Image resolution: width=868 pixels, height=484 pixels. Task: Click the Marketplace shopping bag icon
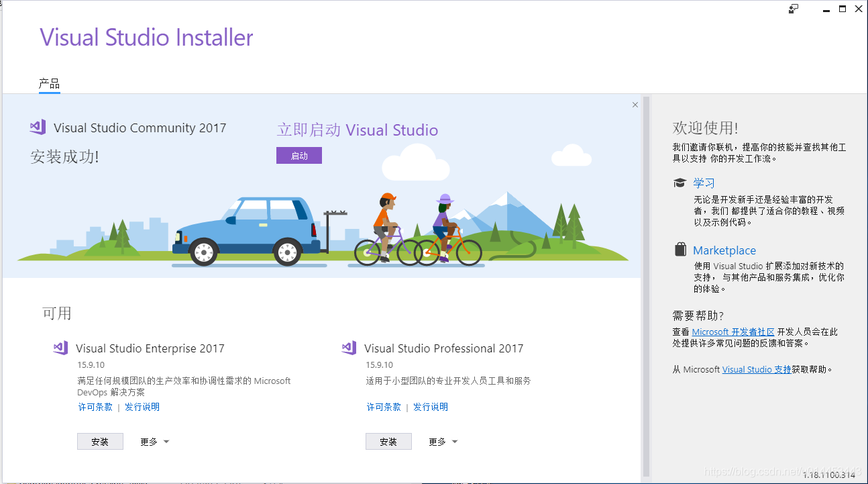pos(680,250)
